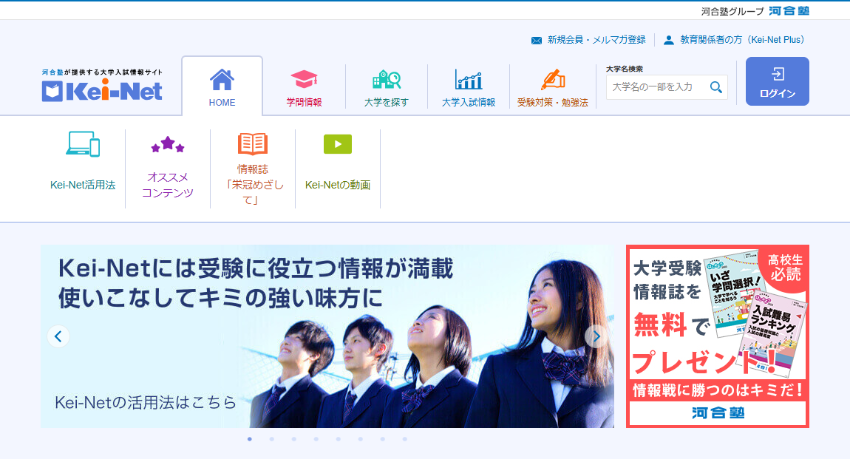This screenshot has width=850, height=462.
Task: Click the ログイン button
Action: pos(777,81)
